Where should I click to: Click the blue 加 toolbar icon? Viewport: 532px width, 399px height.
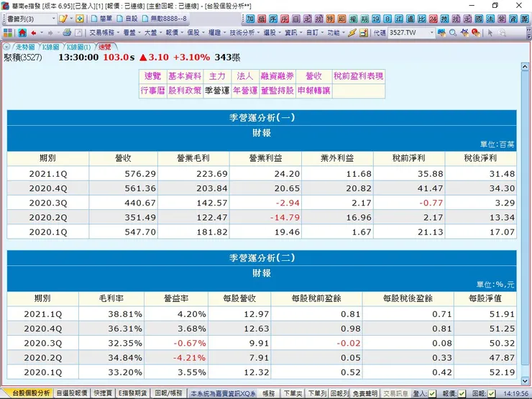pyautogui.click(x=250, y=19)
